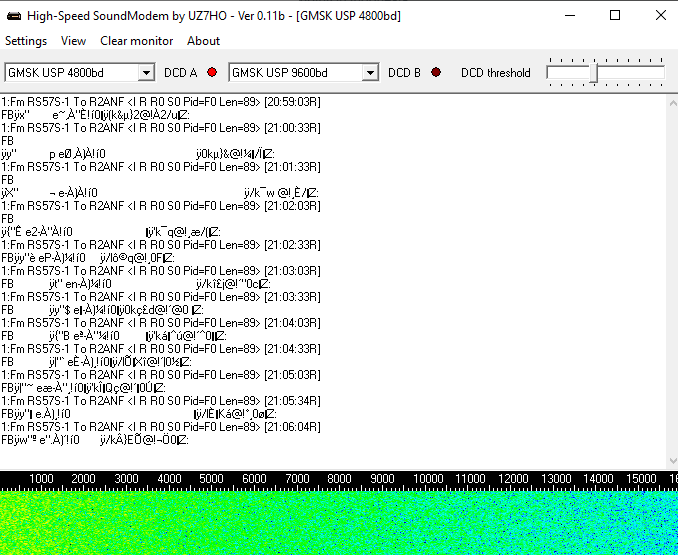Click the 8000 Hz mark on frequency scale
The height and width of the screenshot is (555, 678).
coord(339,479)
